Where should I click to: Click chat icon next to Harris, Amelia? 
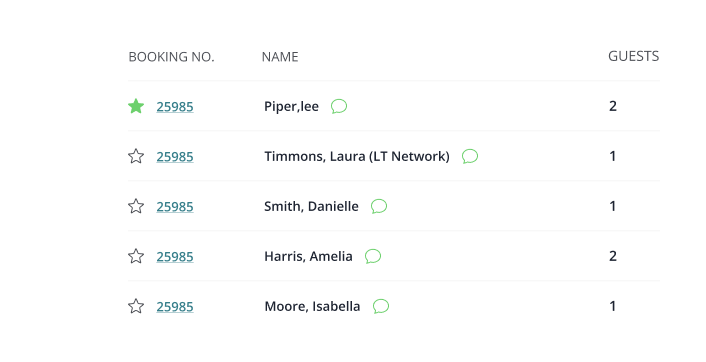(x=373, y=256)
